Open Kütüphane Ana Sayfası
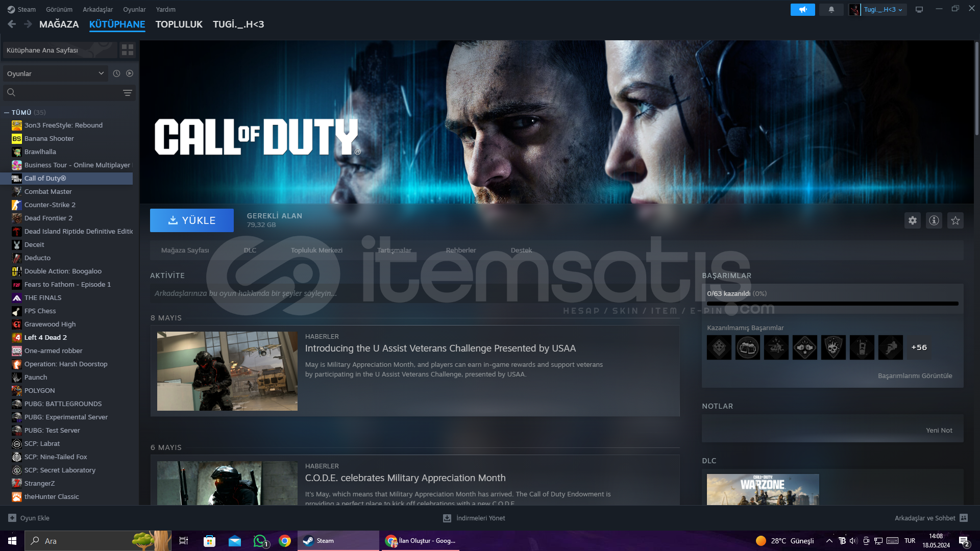 pos(60,50)
